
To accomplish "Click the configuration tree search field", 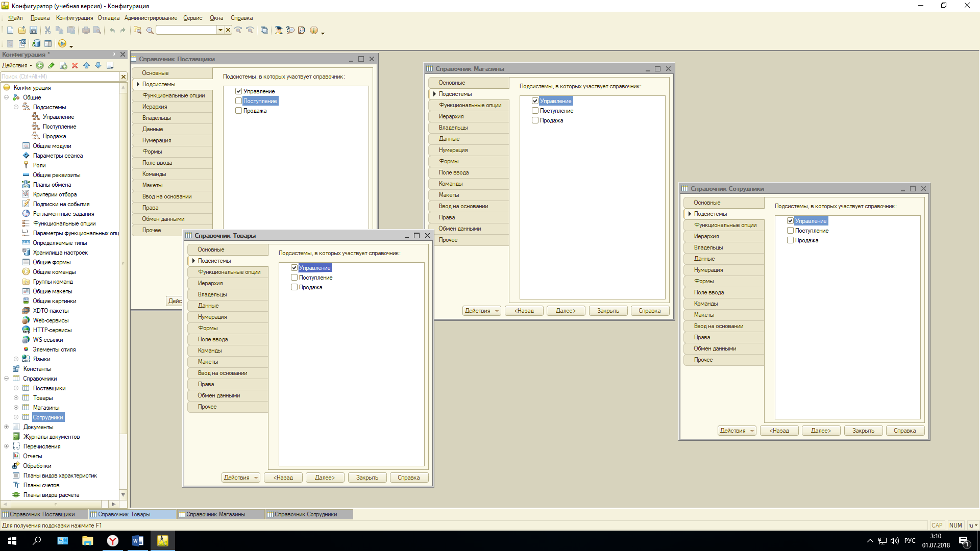I will pyautogui.click(x=60, y=77).
